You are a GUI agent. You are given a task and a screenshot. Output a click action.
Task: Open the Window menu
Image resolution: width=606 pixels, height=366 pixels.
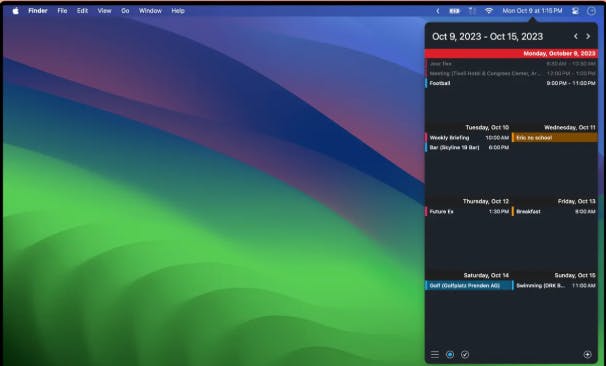[x=150, y=11]
